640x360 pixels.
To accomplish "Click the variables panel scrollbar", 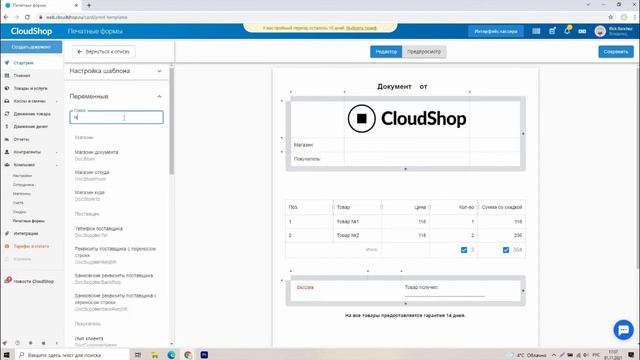I will 171,120.
